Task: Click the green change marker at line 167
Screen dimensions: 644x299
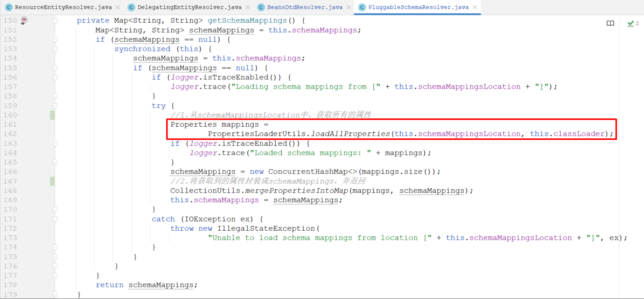Action: [52, 181]
